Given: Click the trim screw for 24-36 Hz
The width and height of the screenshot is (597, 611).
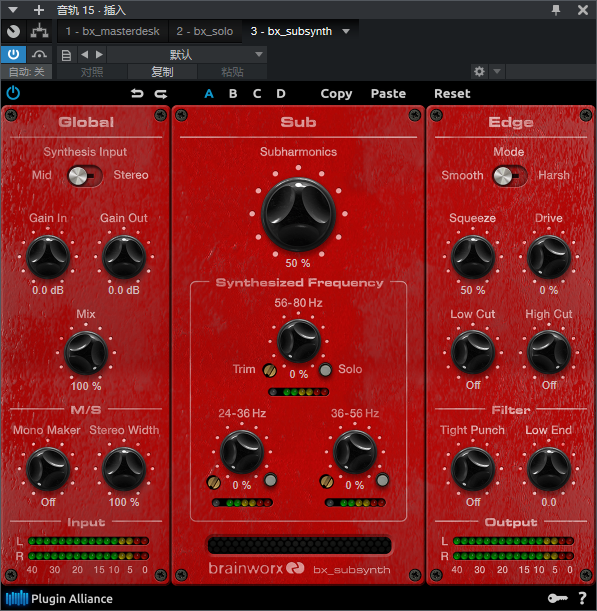Looking at the screenshot, I should [x=214, y=482].
